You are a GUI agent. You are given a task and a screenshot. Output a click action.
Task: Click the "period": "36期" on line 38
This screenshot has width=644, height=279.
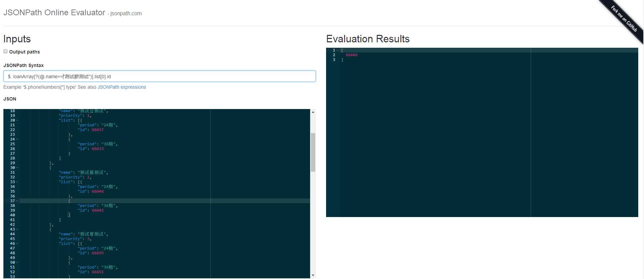point(98,206)
